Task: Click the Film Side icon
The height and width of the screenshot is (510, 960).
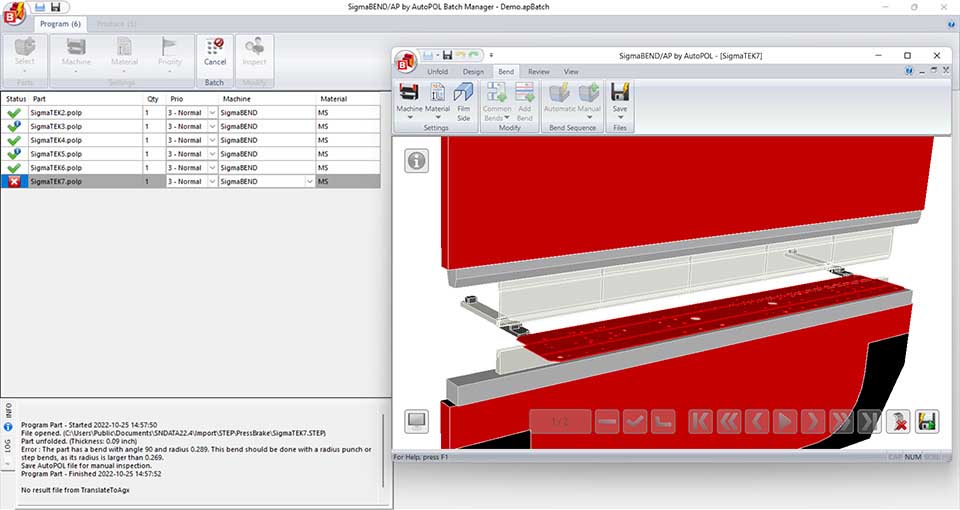Action: 463,100
